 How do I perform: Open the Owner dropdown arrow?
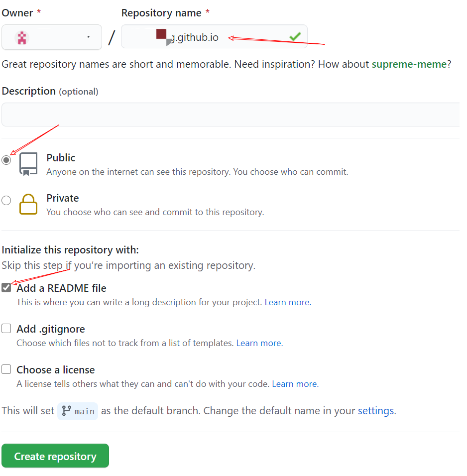[x=88, y=37]
